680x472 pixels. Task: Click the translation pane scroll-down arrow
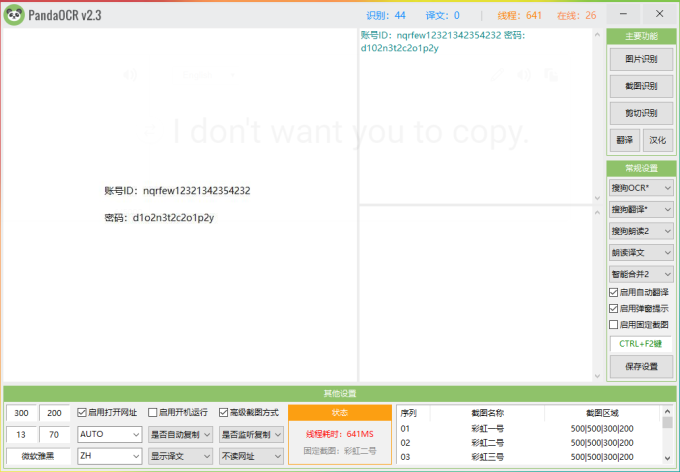[597, 376]
